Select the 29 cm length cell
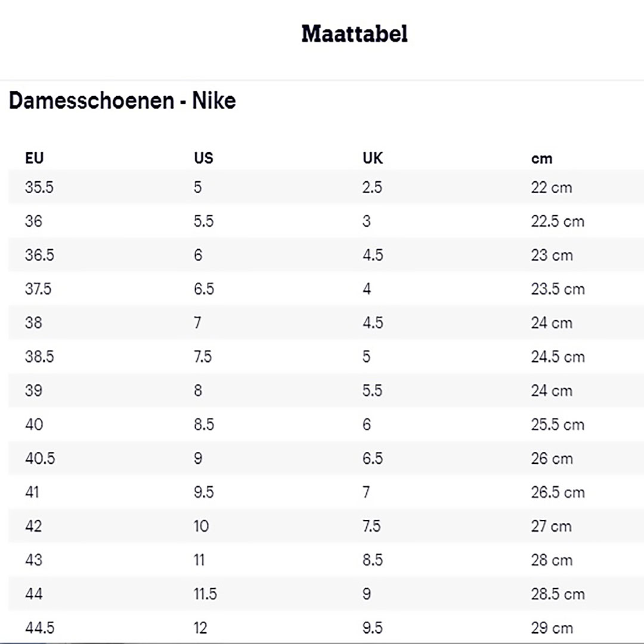The image size is (644, 644). pyautogui.click(x=552, y=628)
